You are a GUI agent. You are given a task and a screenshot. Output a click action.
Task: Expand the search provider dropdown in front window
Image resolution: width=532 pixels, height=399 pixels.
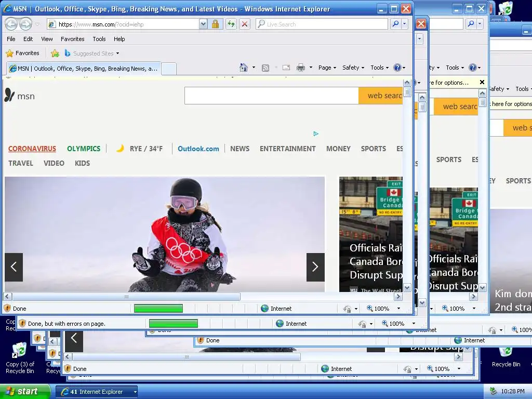click(x=404, y=24)
